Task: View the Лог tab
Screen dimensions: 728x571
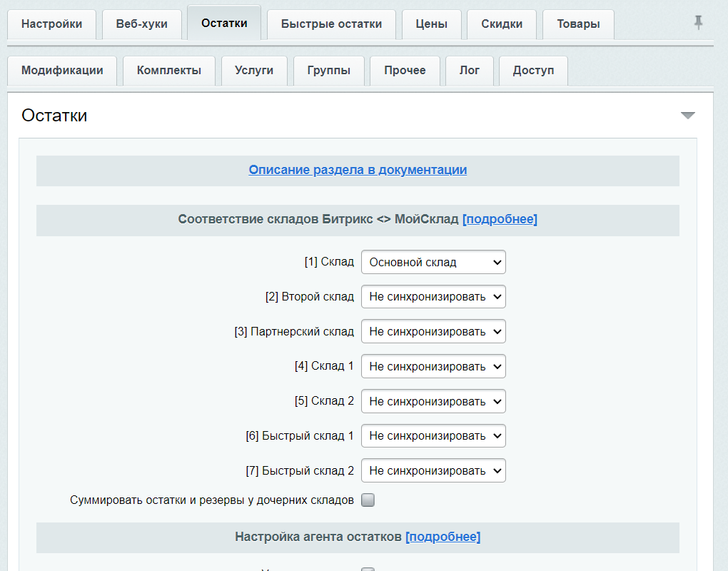Action: [470, 71]
